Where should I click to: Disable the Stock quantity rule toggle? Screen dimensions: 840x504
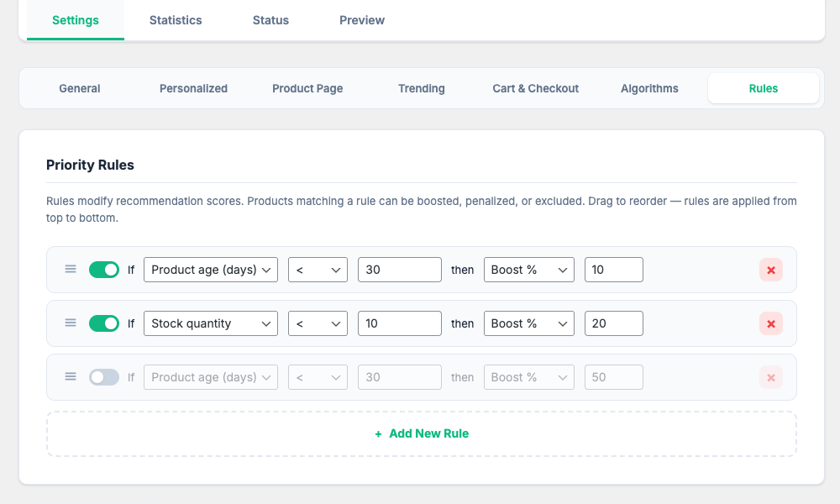tap(104, 323)
